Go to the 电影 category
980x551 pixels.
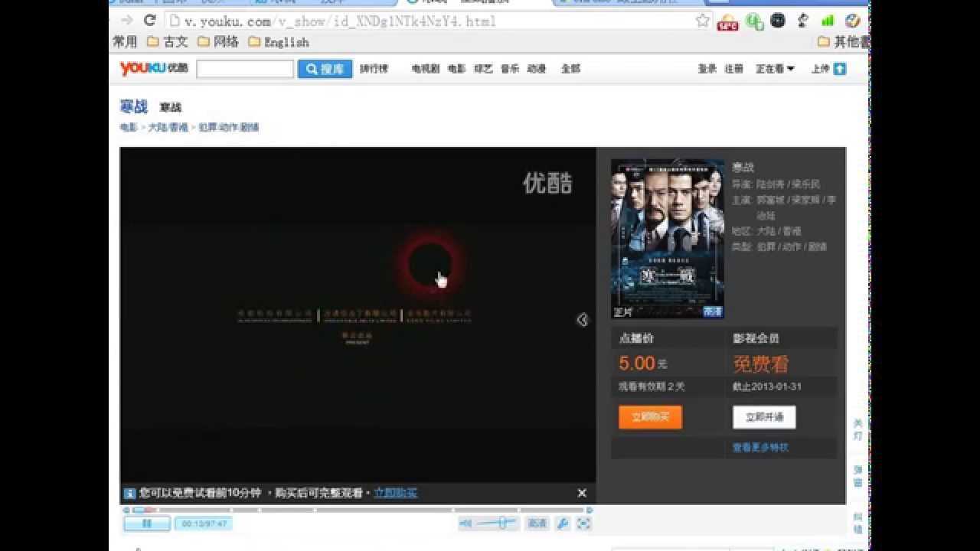click(x=457, y=69)
